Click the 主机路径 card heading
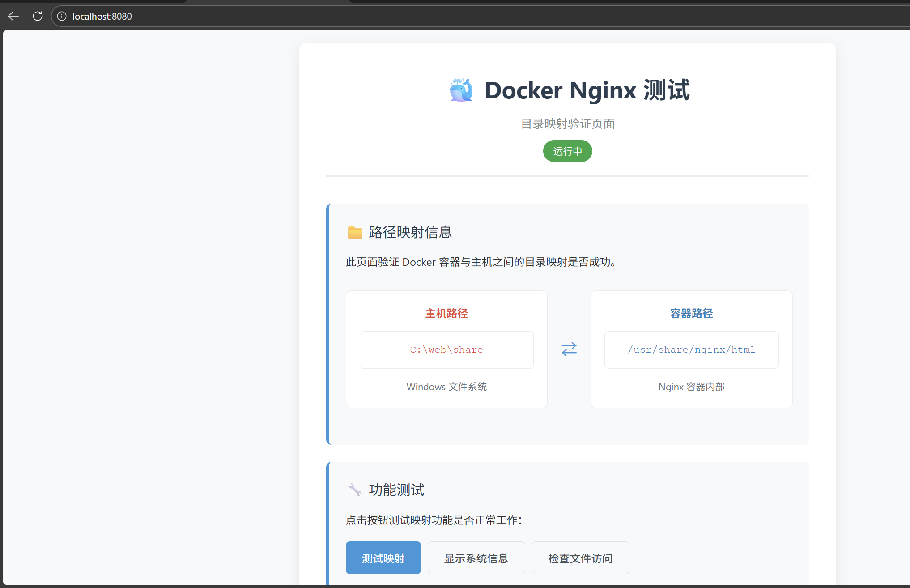 click(x=446, y=313)
